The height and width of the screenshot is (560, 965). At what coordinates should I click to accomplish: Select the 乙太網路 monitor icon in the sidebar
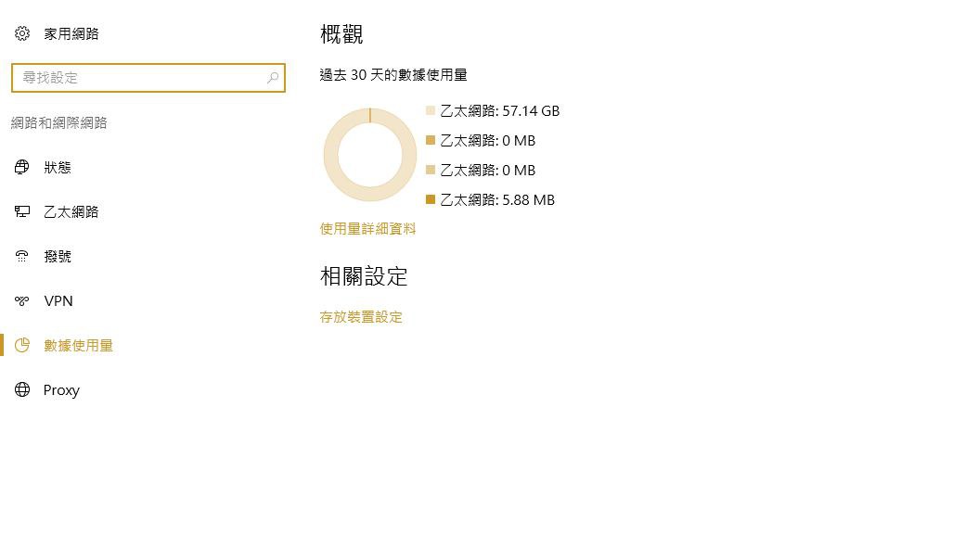point(22,212)
